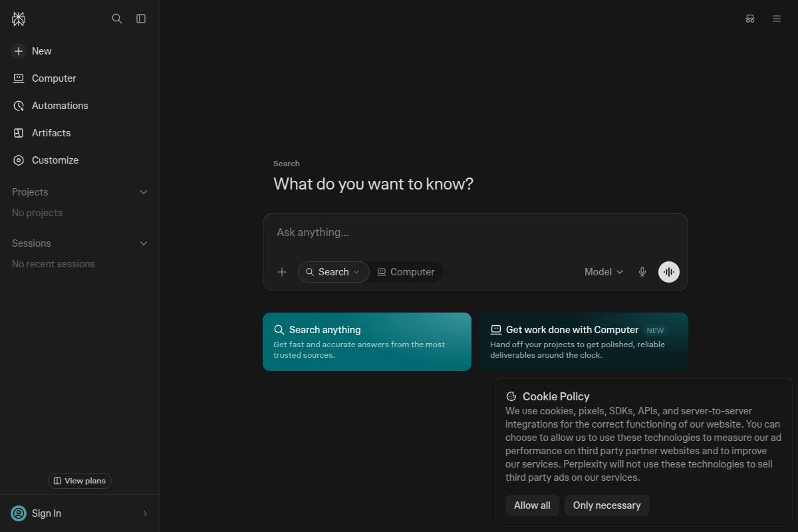Open the Search anything card

367,342
